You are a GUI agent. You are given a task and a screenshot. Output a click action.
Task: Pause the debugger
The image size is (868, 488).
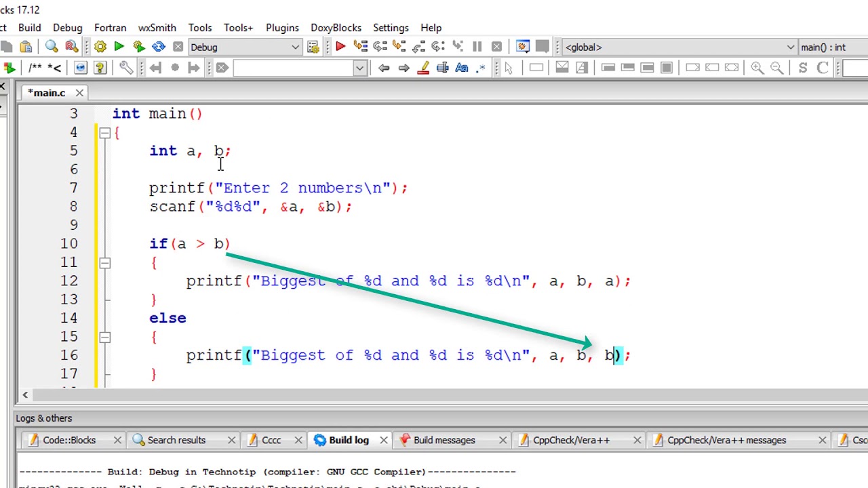pyautogui.click(x=477, y=47)
